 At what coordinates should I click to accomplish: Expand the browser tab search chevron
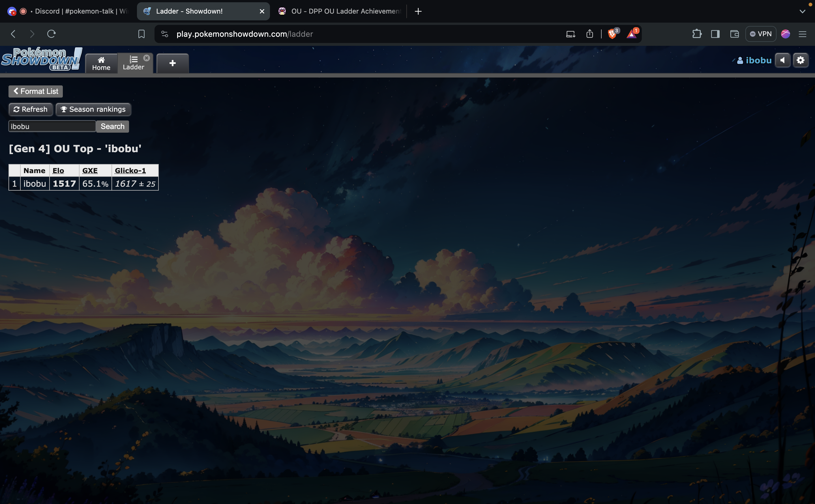coord(802,11)
